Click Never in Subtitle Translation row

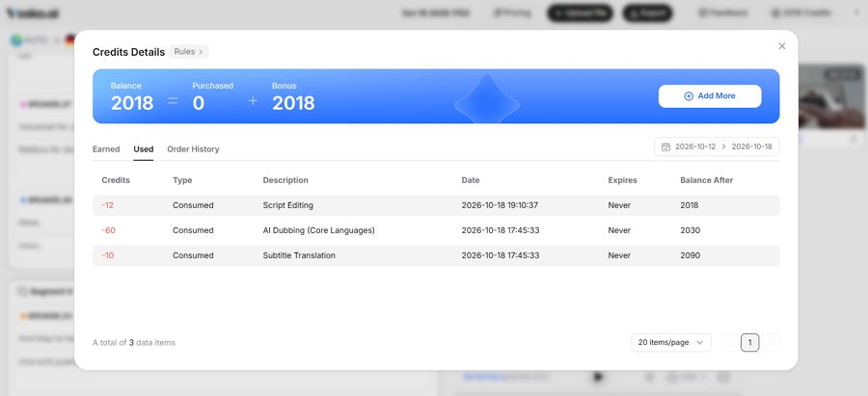point(619,256)
